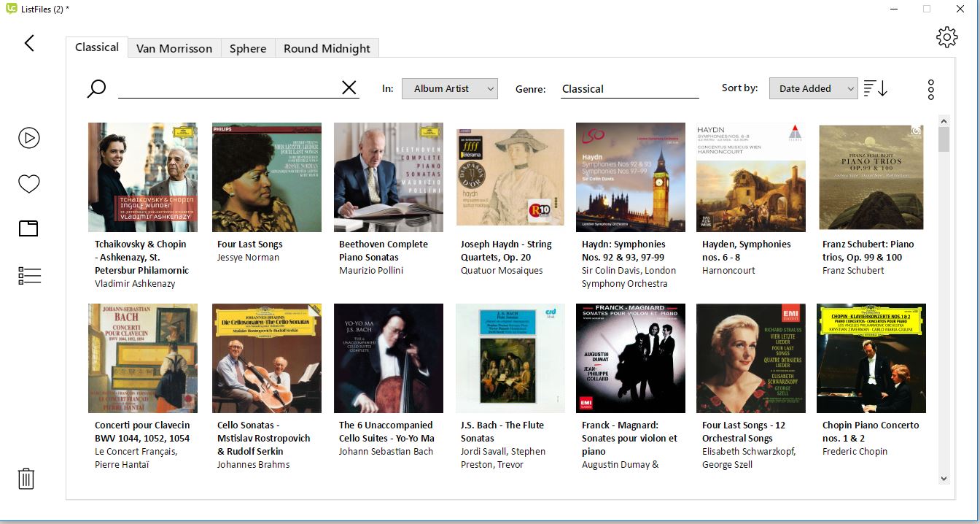Screen dimensions: 980x524
Task: Switch to the Van Morrisson tab
Action: 174,48
